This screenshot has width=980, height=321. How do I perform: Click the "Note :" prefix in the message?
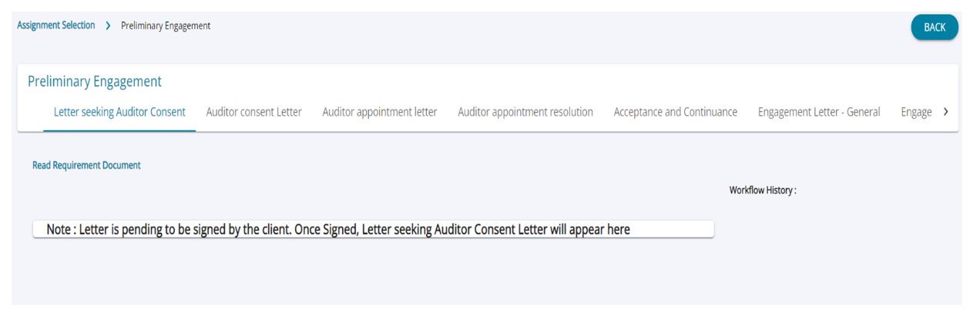coord(60,229)
